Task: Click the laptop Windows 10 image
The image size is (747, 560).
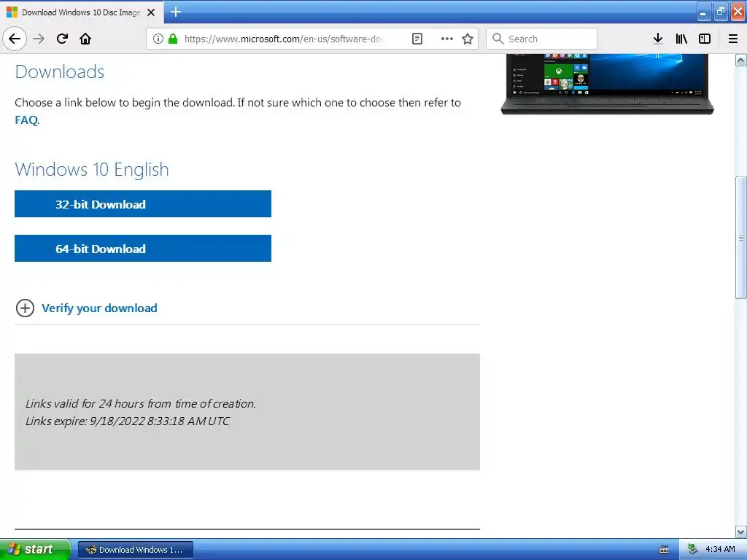Action: coord(607,84)
